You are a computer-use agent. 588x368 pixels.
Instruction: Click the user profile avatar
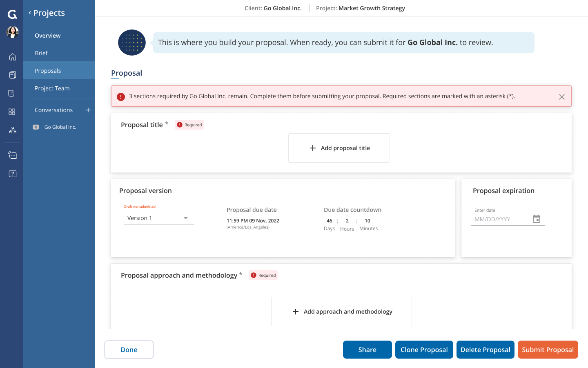point(13,32)
